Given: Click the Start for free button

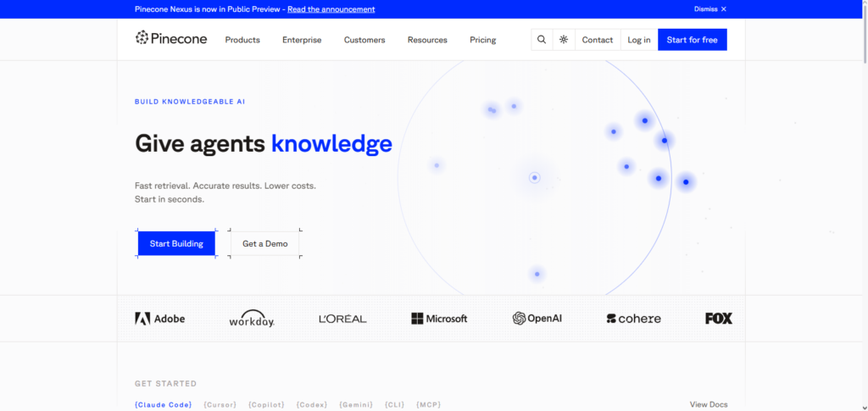Looking at the screenshot, I should 692,40.
